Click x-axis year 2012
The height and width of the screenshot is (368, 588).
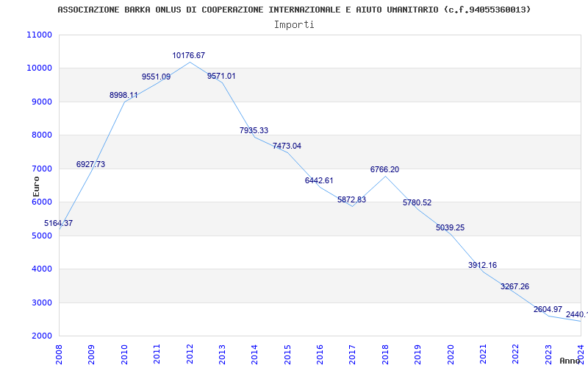tap(190, 354)
